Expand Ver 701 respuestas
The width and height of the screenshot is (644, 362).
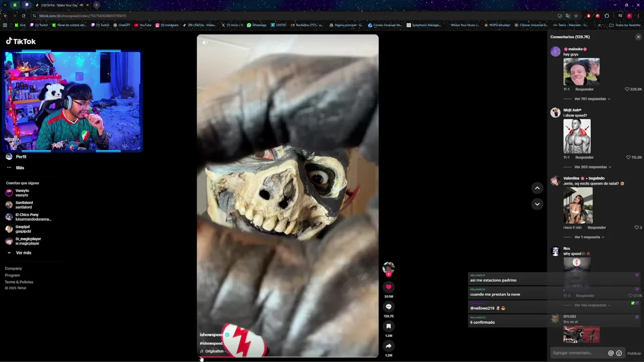tap(592, 99)
